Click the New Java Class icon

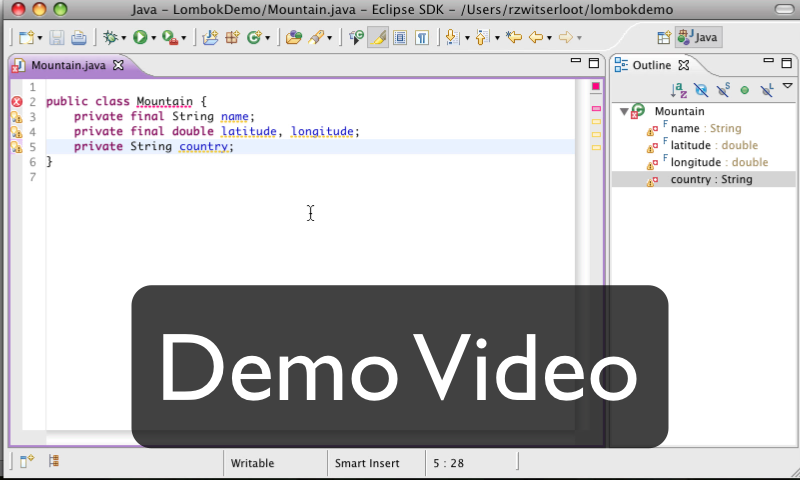click(x=254, y=38)
